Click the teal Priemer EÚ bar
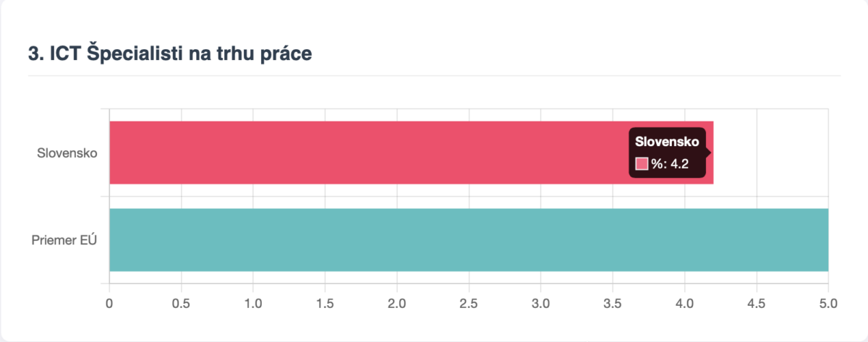Screen dimensions: 868x342 (469, 240)
